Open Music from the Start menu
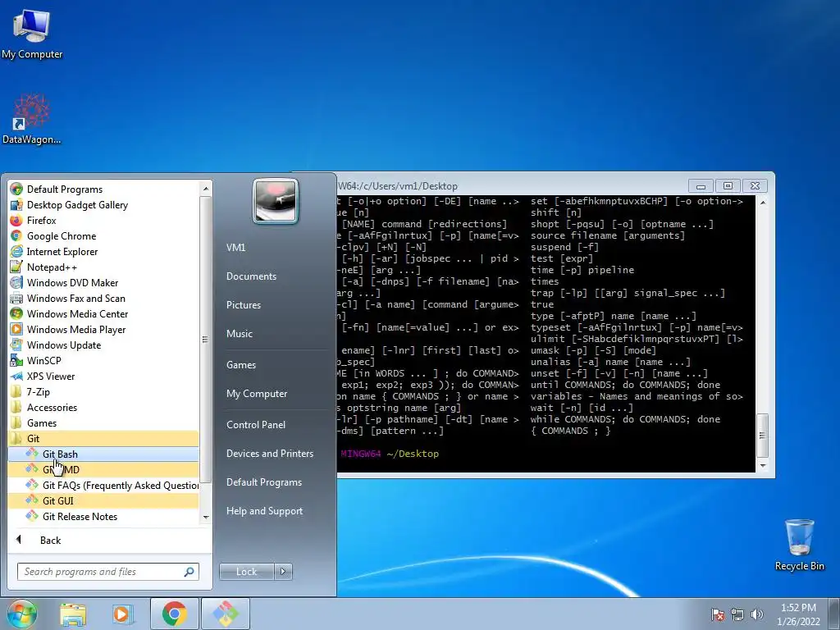 239,333
